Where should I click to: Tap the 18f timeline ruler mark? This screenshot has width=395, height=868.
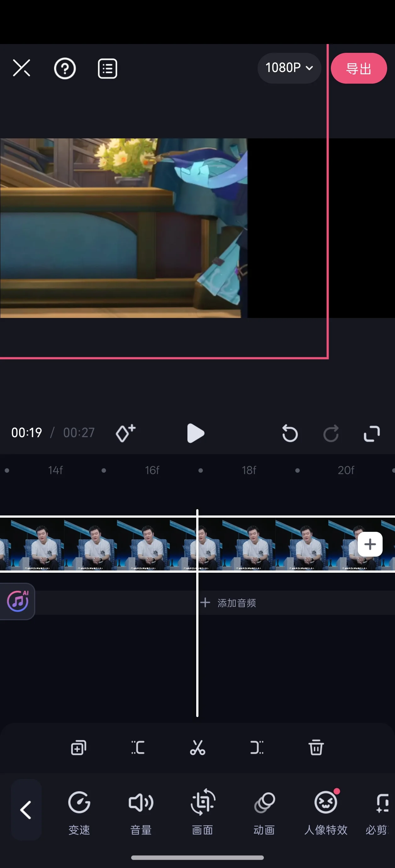(249, 470)
